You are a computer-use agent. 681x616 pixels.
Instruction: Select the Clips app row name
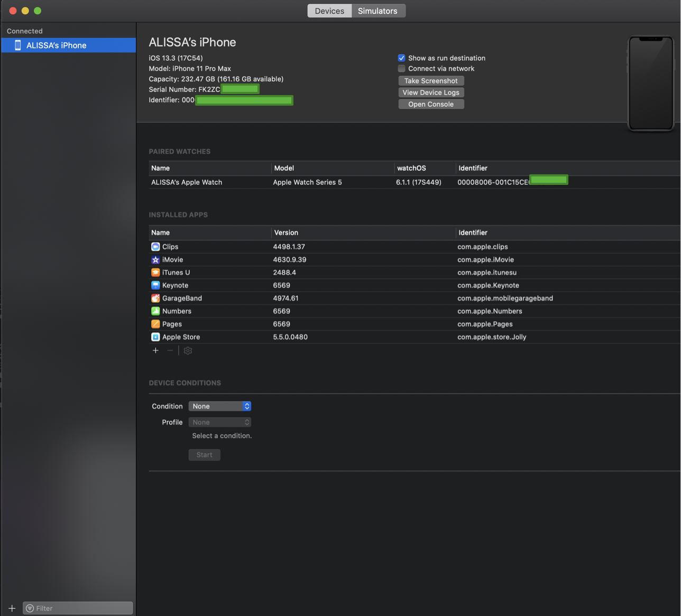[170, 247]
